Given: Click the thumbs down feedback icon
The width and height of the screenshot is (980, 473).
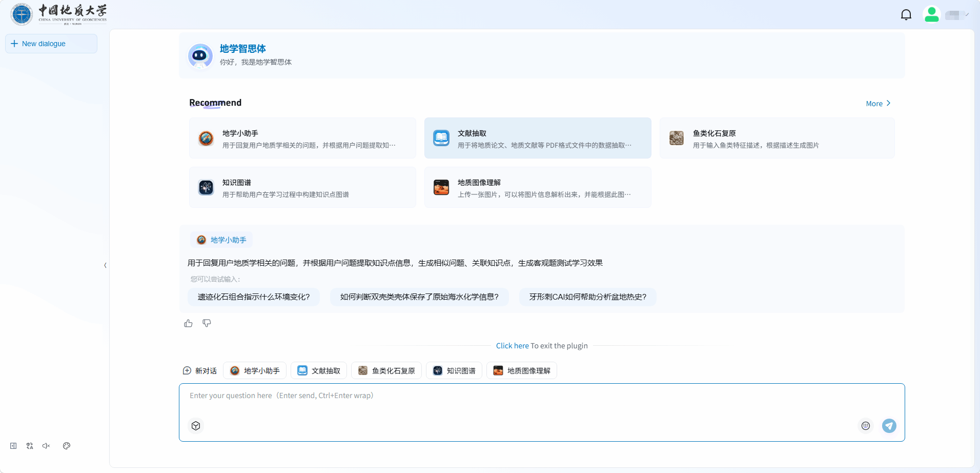Looking at the screenshot, I should pos(207,323).
